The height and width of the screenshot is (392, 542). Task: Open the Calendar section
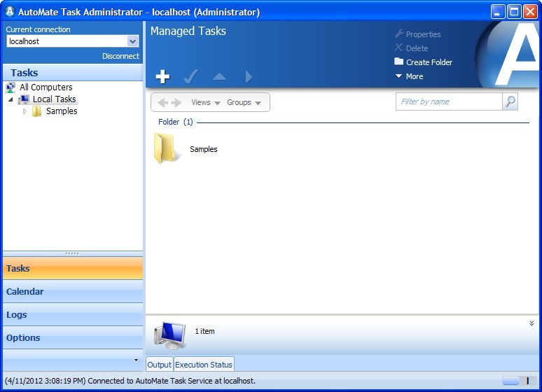73,291
